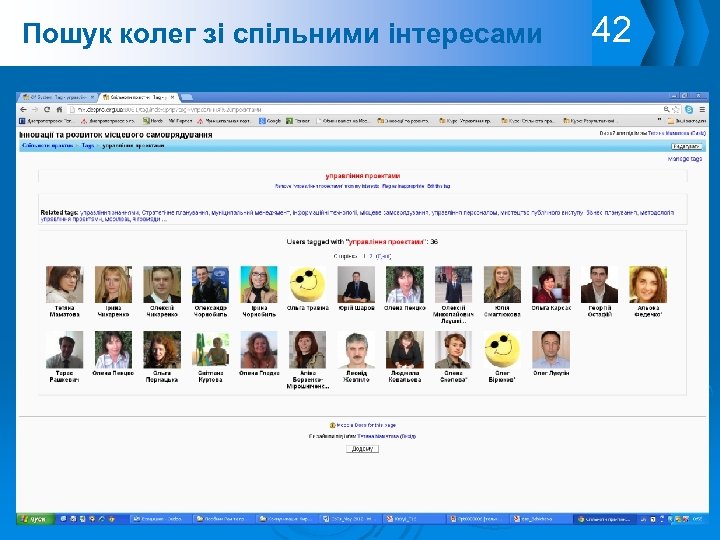Open Ольга Карсак's profile photo
Image resolution: width=720 pixels, height=540 pixels.
551,285
